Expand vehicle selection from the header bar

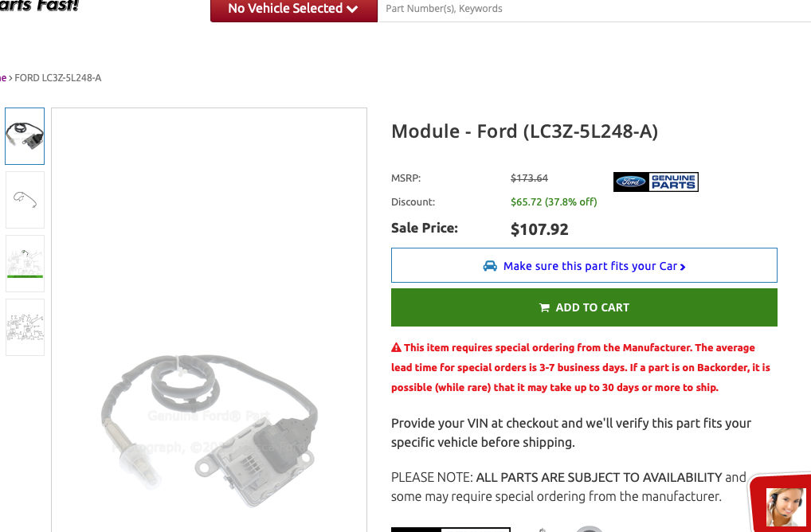click(293, 9)
